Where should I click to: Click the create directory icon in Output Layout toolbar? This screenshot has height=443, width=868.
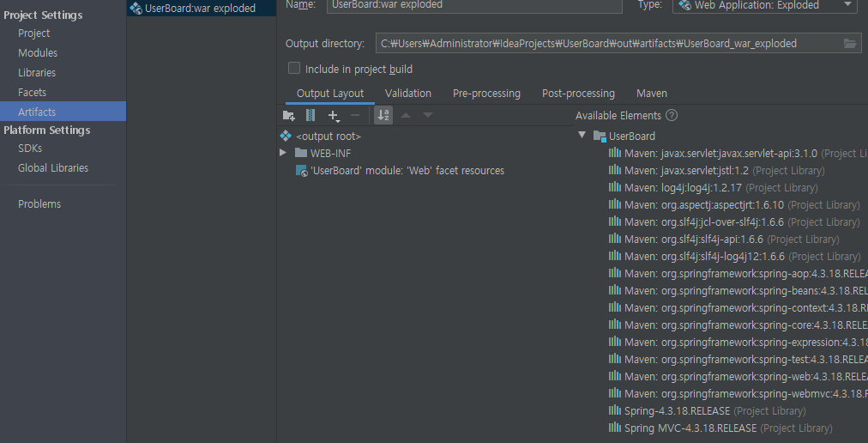288,115
